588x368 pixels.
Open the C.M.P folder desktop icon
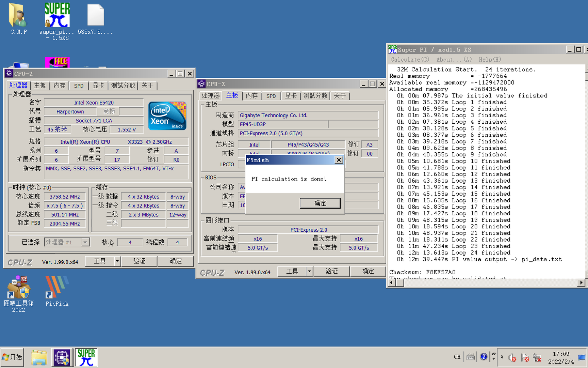[18, 19]
